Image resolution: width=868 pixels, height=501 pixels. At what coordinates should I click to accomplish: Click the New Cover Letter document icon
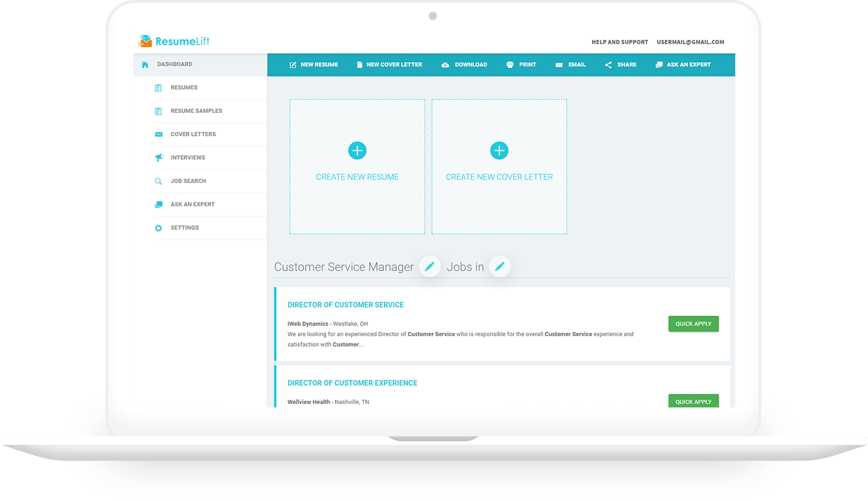[x=359, y=65]
